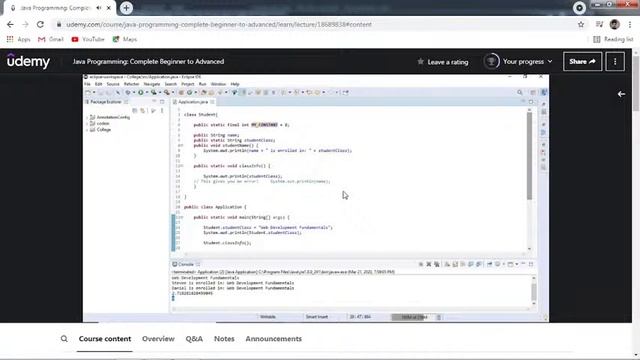
Task: Expand the AnnotationConfig project node
Action: click(x=87, y=118)
